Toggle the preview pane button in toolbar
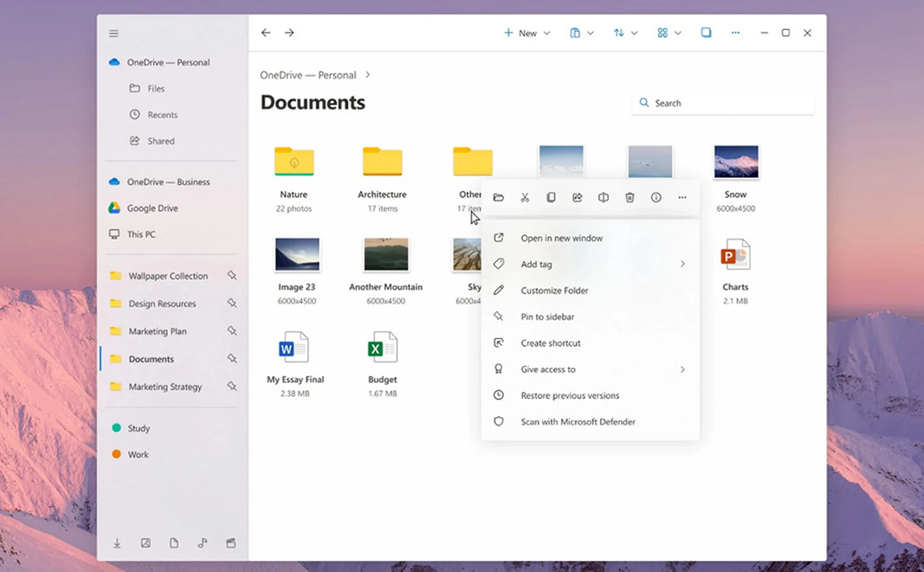 [x=706, y=32]
